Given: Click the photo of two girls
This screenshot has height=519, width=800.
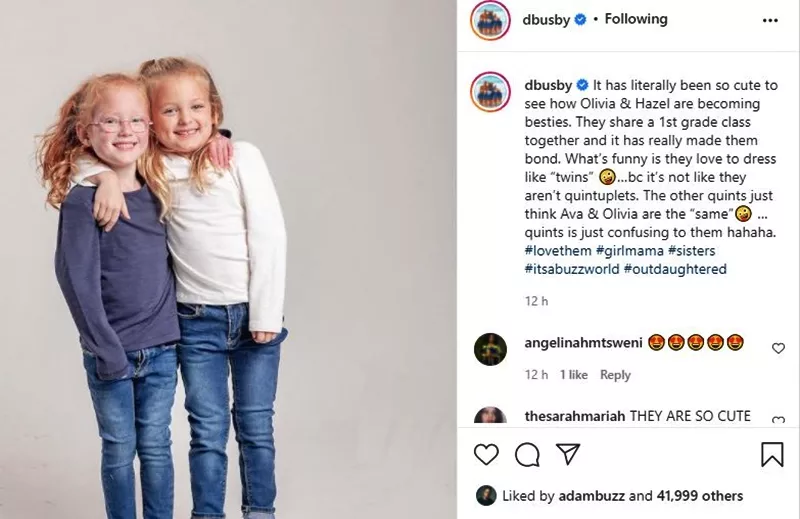Looking at the screenshot, I should (x=228, y=259).
